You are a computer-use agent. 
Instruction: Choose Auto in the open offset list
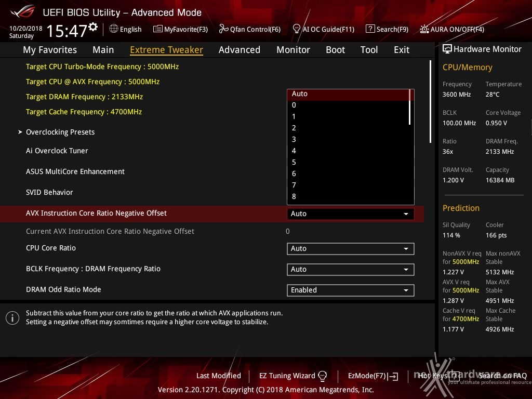349,94
